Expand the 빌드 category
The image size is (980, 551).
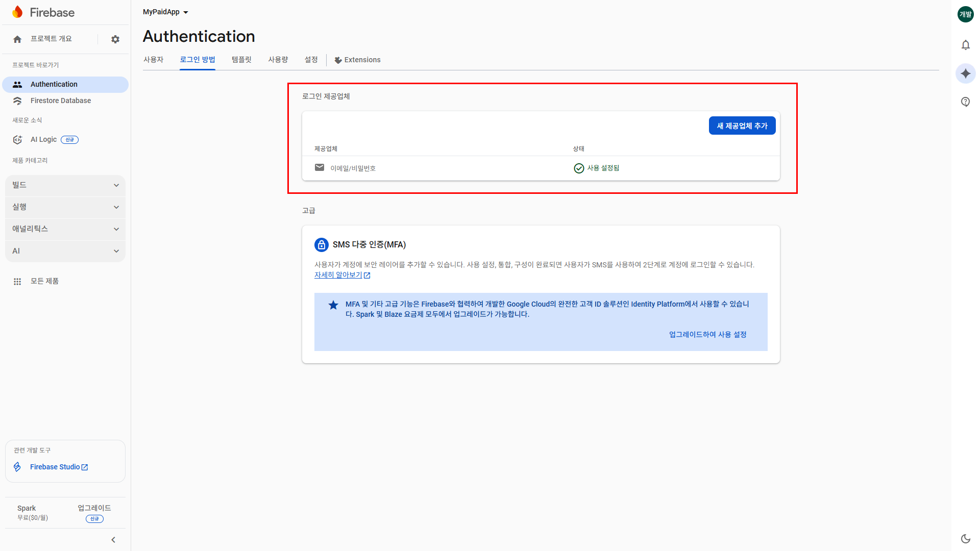65,185
